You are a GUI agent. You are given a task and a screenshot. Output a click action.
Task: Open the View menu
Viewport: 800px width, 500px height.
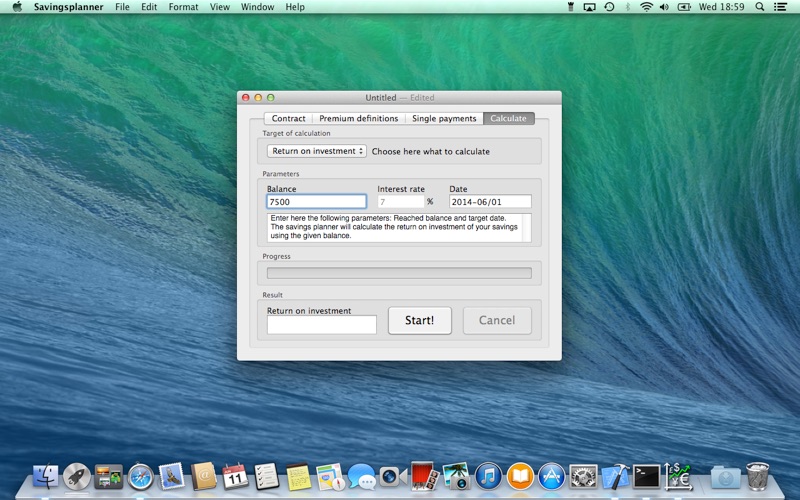(219, 7)
